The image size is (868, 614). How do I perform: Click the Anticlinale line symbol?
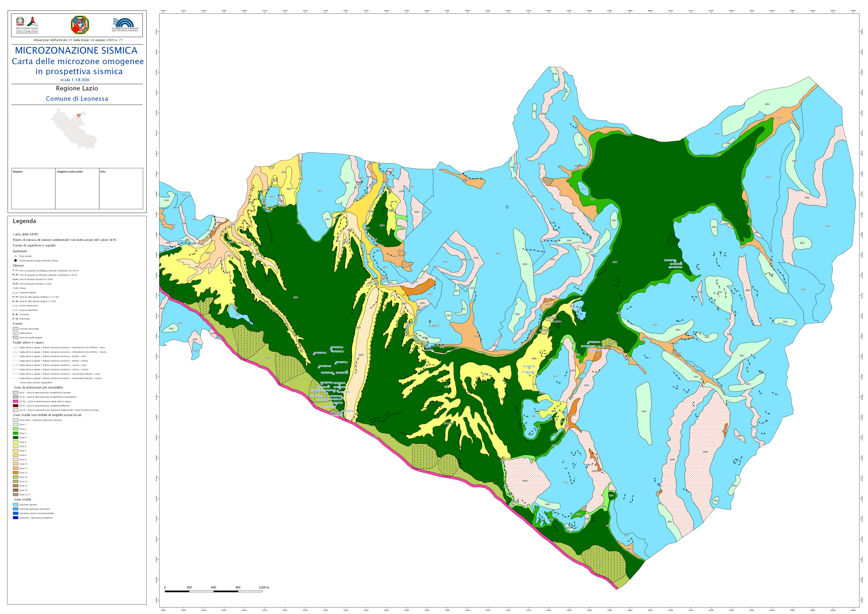point(15,319)
